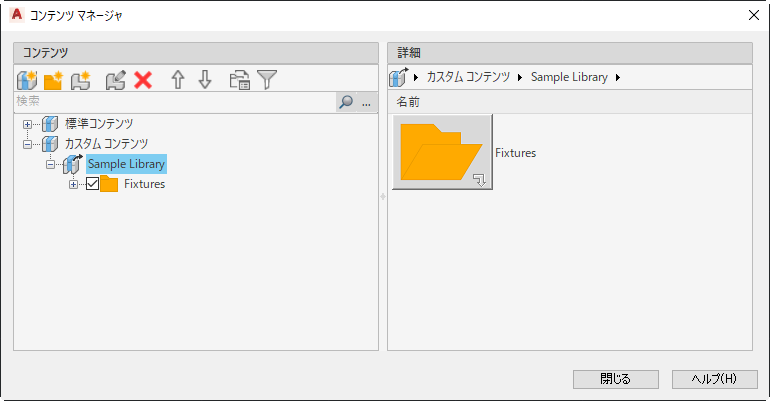The image size is (770, 401).
Task: Expand the Fixtures folder node
Action: [73, 184]
